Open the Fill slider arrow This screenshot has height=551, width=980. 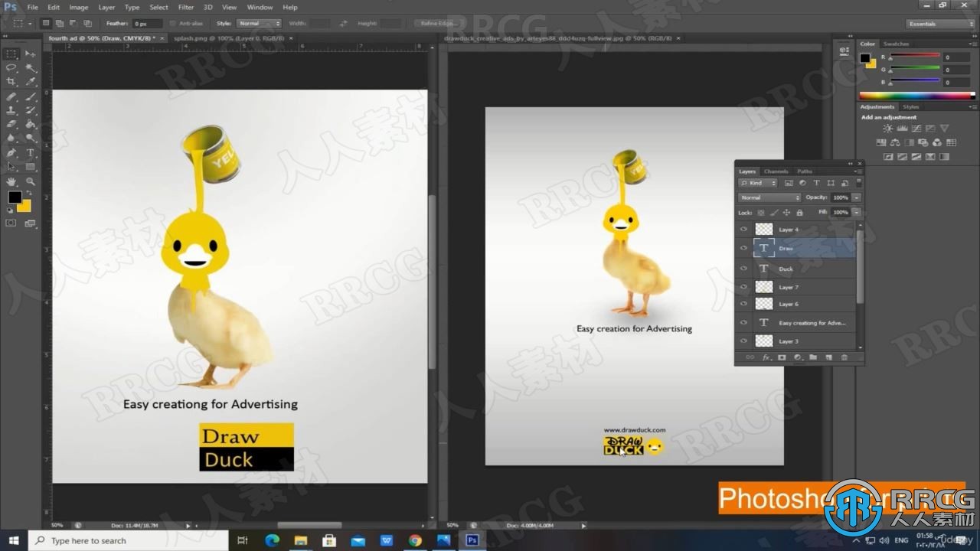pyautogui.click(x=856, y=212)
